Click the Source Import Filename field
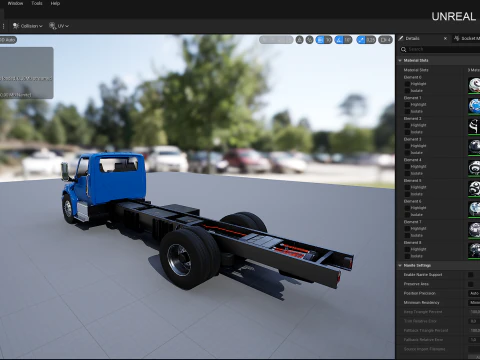 474,349
